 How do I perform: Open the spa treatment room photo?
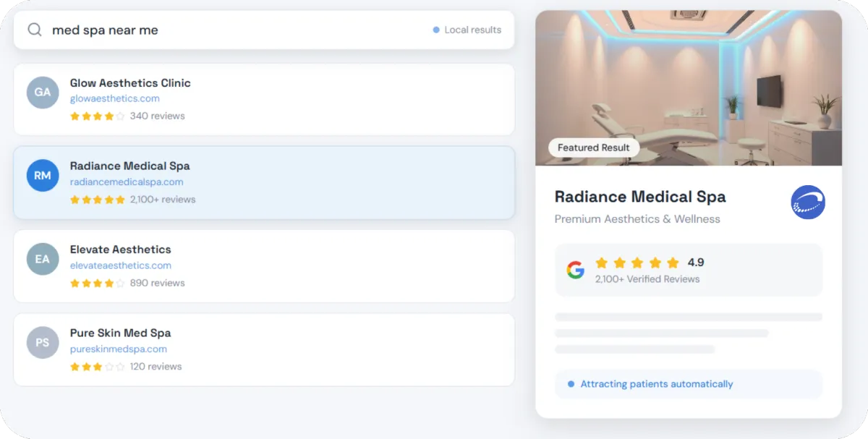pyautogui.click(x=689, y=88)
